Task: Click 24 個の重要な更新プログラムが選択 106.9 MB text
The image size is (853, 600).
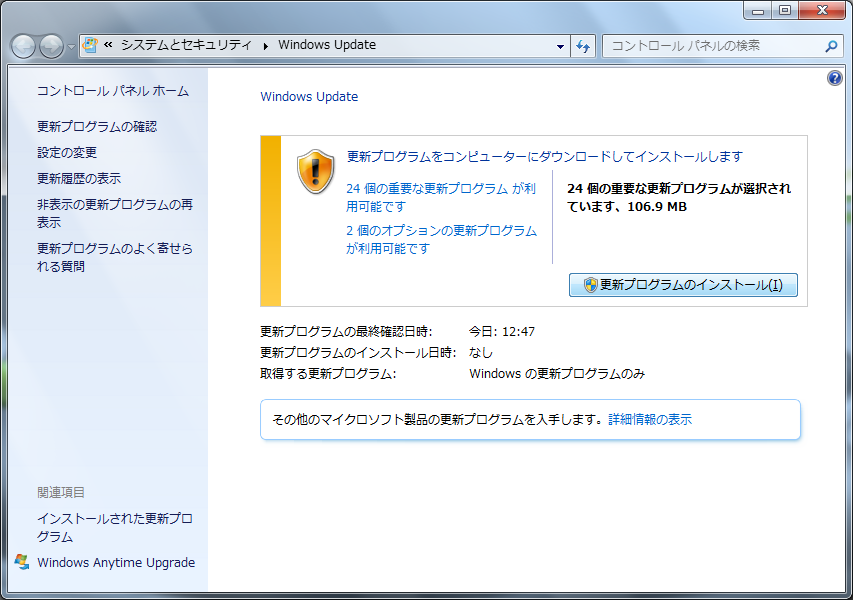Action: (679, 197)
